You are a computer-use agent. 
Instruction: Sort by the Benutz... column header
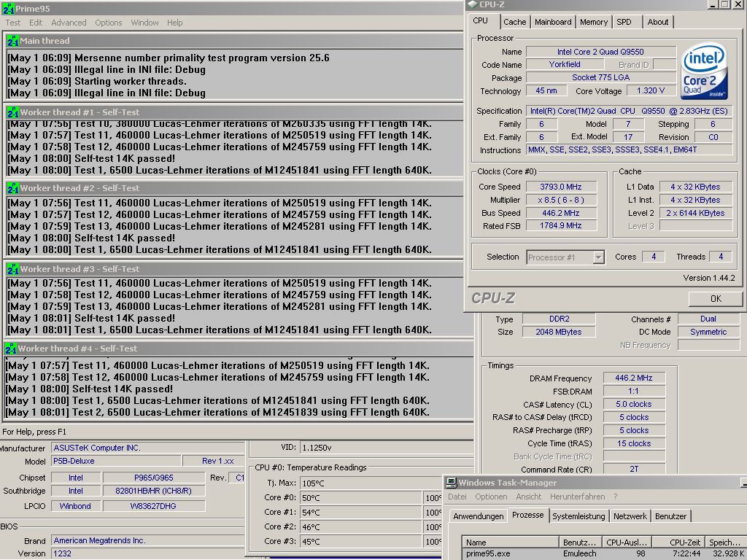(580, 542)
